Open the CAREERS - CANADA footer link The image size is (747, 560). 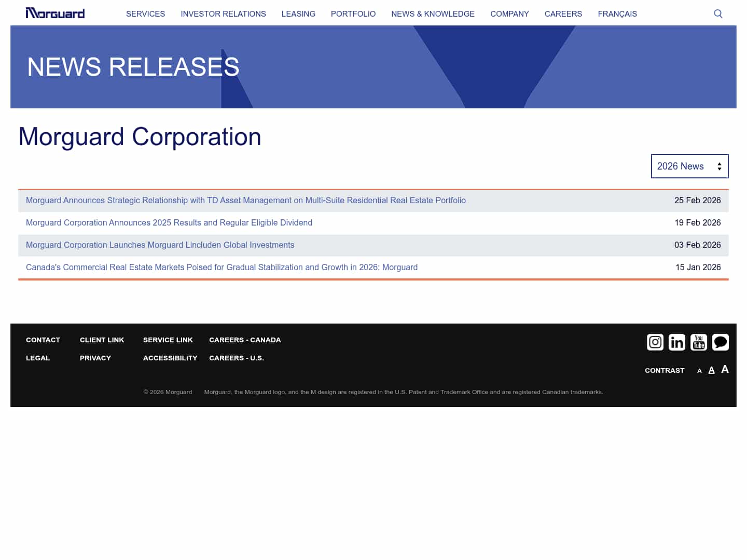[x=245, y=340]
